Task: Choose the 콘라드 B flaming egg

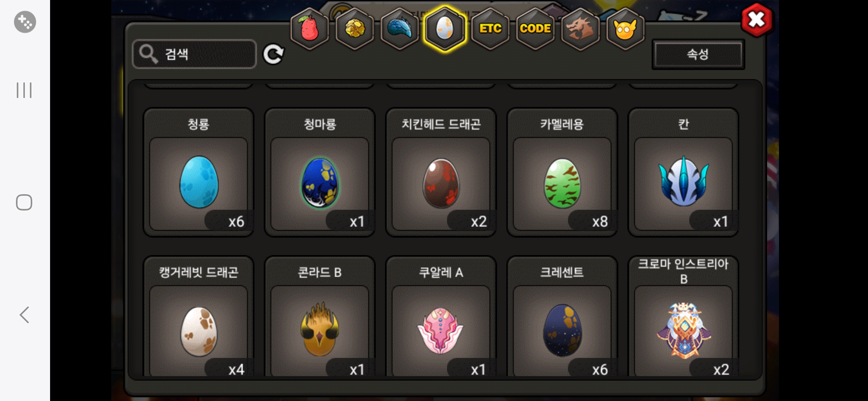Action: pyautogui.click(x=320, y=316)
